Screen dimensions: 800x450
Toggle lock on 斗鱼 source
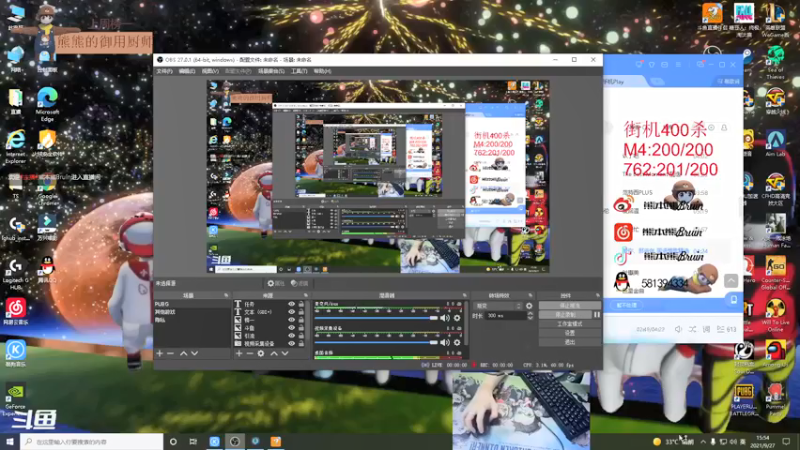(301, 328)
